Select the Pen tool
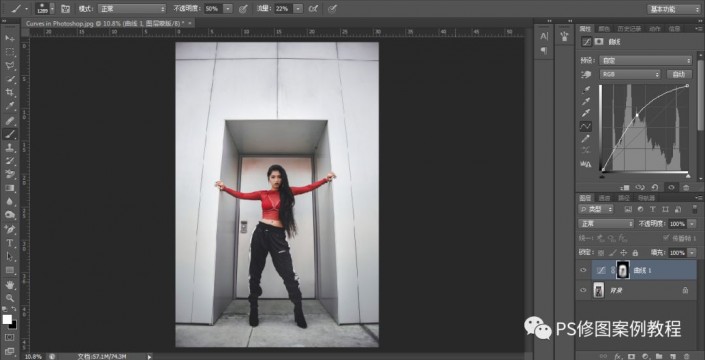Screen dimensions: 705x360 coord(9,229)
